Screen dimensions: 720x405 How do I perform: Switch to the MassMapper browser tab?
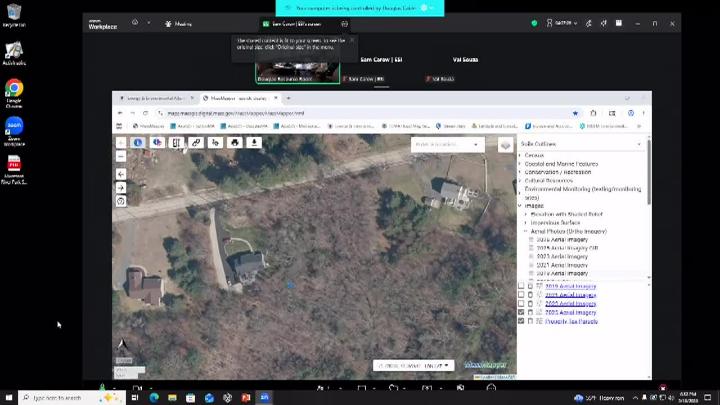(x=241, y=98)
